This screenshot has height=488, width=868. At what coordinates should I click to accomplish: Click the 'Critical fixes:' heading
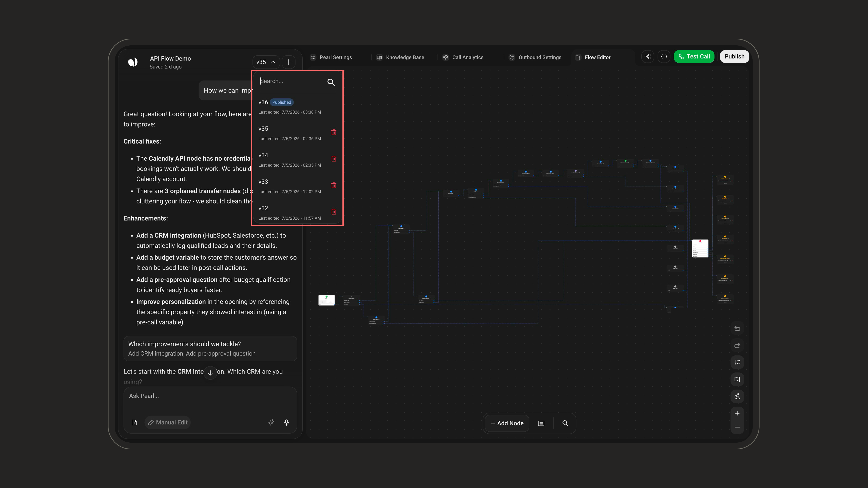[x=142, y=141]
